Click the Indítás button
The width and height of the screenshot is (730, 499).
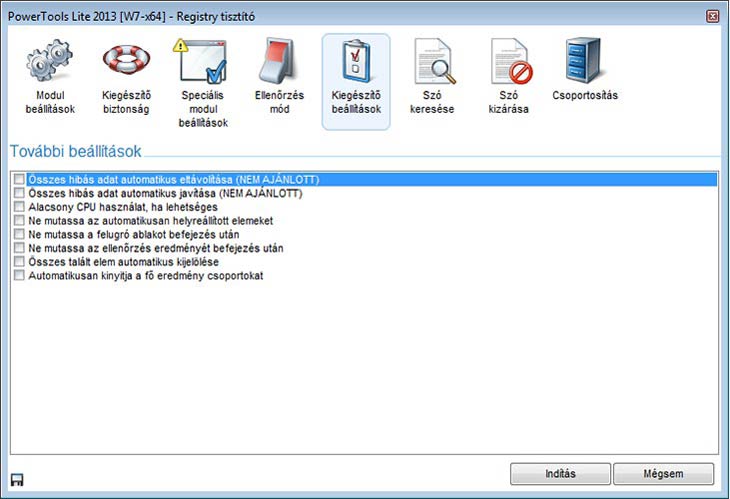pos(561,474)
